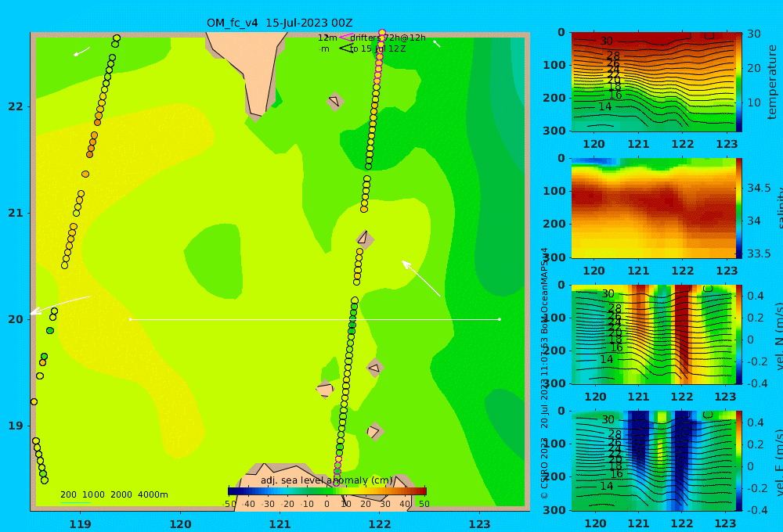Select the 'drifters 72h@12h' legend label
Image resolution: width=783 pixels, height=532 pixels.
(x=388, y=38)
